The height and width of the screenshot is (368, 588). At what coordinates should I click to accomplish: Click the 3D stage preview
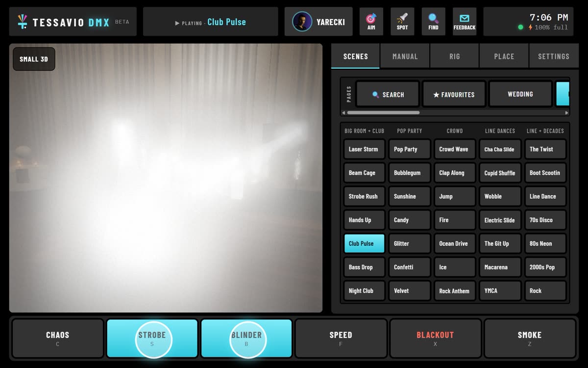click(x=166, y=178)
